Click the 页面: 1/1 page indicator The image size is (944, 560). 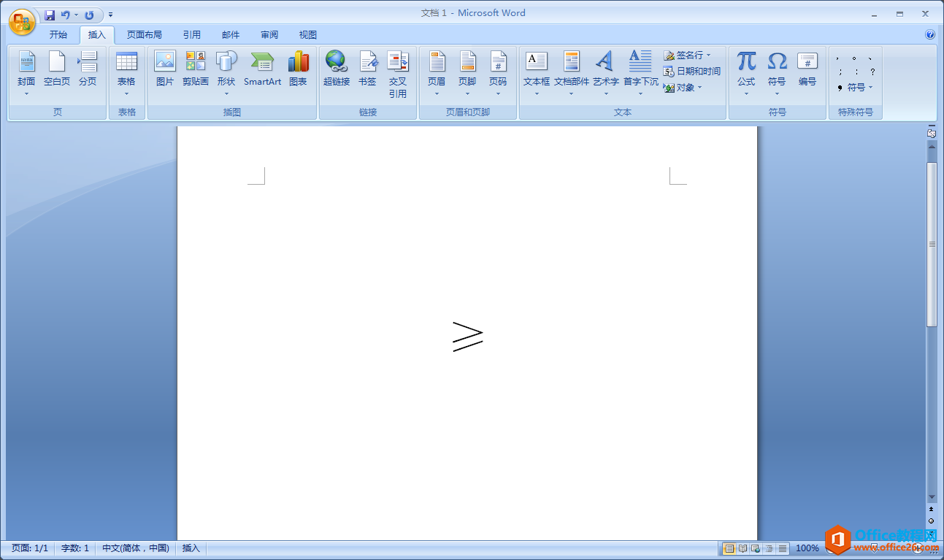coord(30,548)
